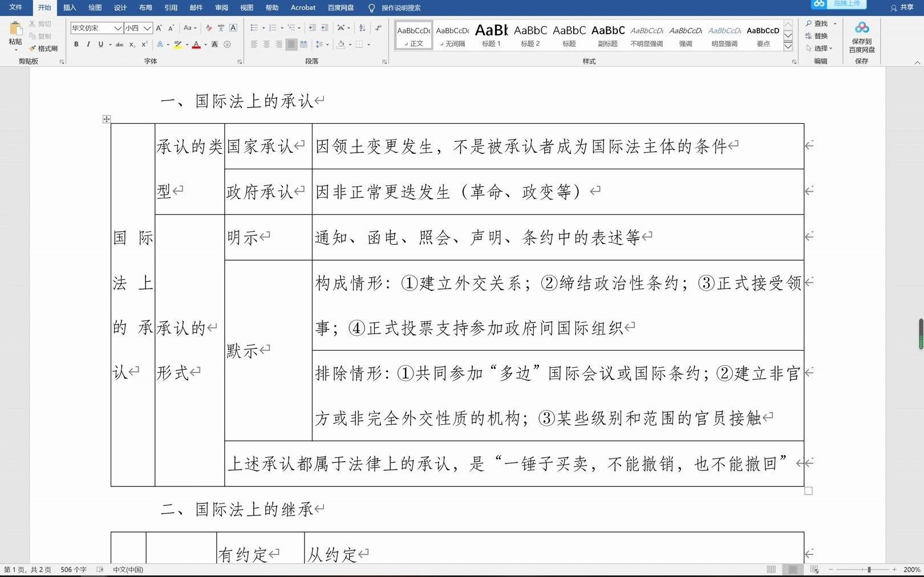Switch to Web Layout view in status bar
Image resolution: width=924 pixels, height=577 pixels.
[814, 570]
